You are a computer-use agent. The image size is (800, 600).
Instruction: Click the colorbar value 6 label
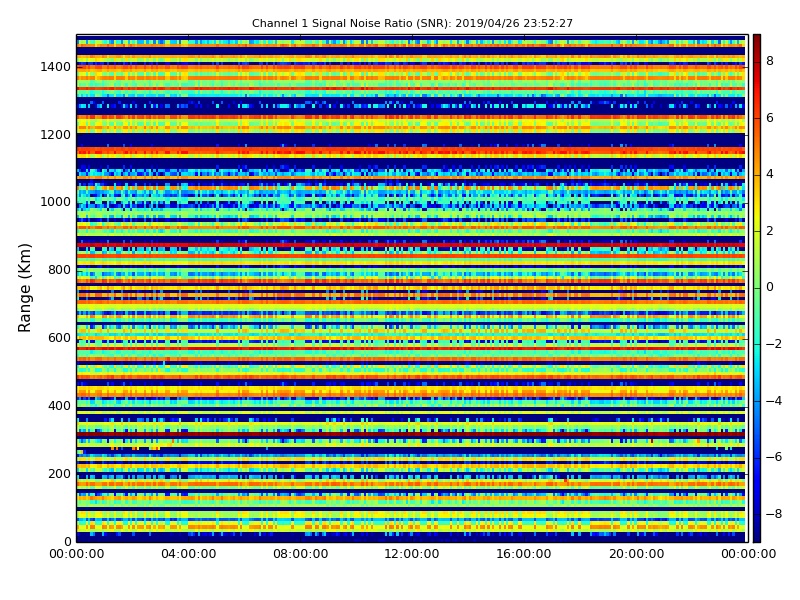770,118
